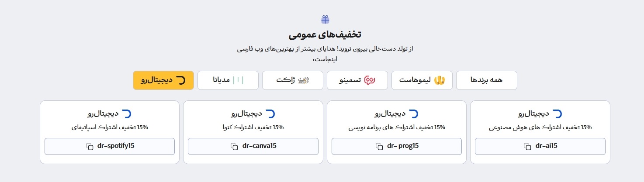Click the copy icon beside dr-prog15
The width and height of the screenshot is (644, 182).
tap(379, 146)
